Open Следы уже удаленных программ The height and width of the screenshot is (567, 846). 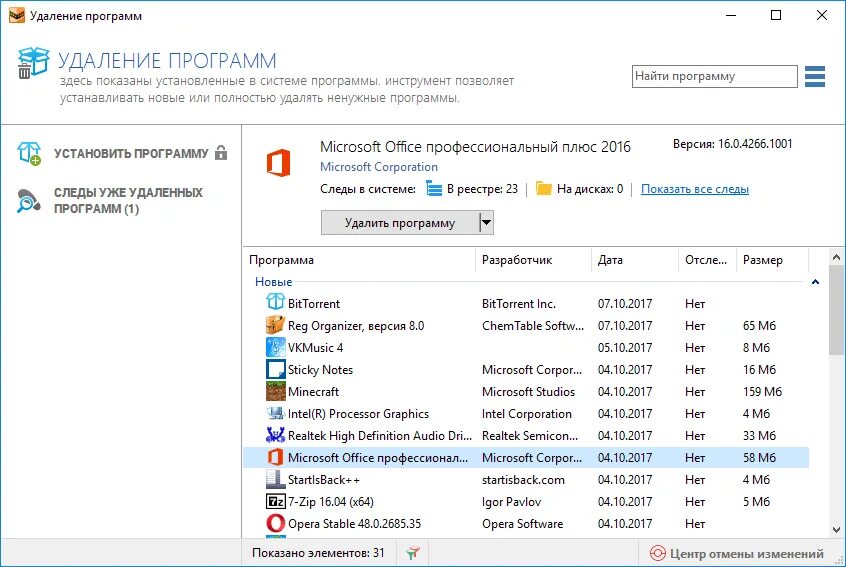point(127,200)
